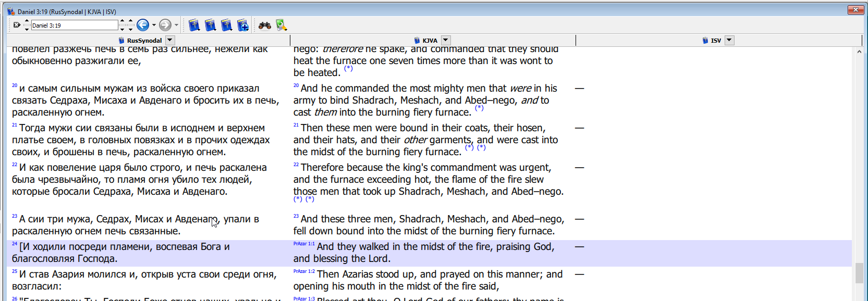Click Russian verse number 21
The height and width of the screenshot is (301, 868).
pos(15,125)
